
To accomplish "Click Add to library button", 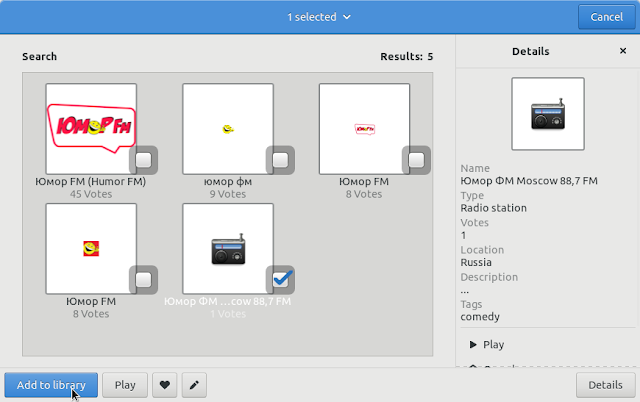I will [51, 385].
